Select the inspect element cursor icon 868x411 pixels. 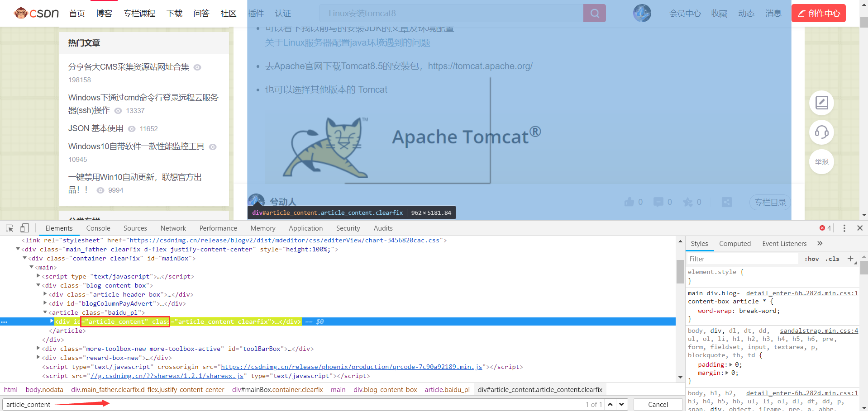(x=10, y=228)
